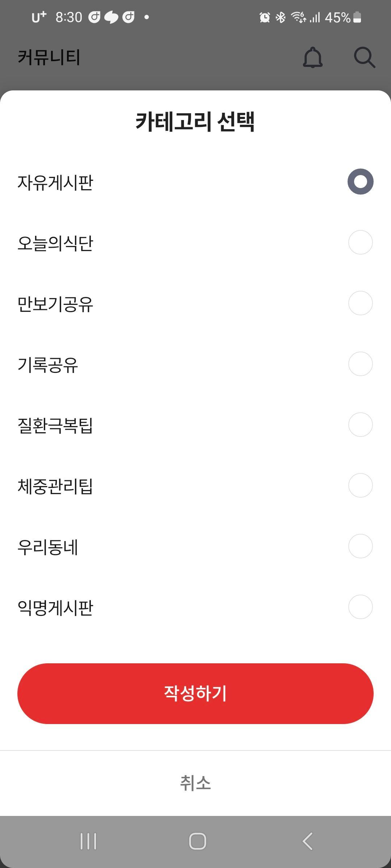Select the 자유게시판 radio button
The height and width of the screenshot is (868, 391).
pos(361,182)
